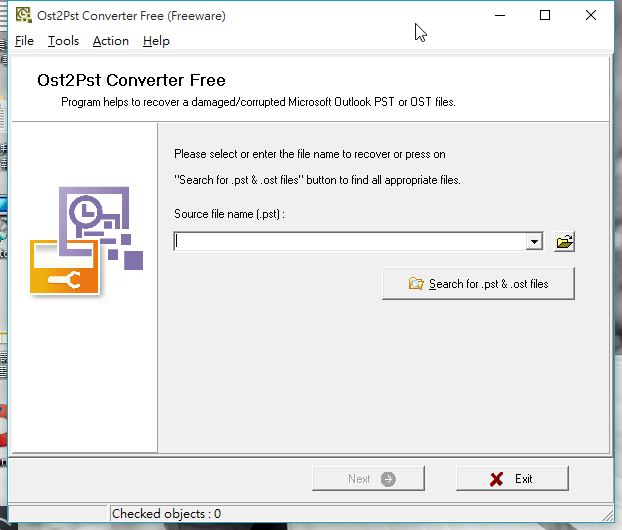The height and width of the screenshot is (530, 622).
Task: Click the browse folder icon beside source field
Action: tap(564, 242)
